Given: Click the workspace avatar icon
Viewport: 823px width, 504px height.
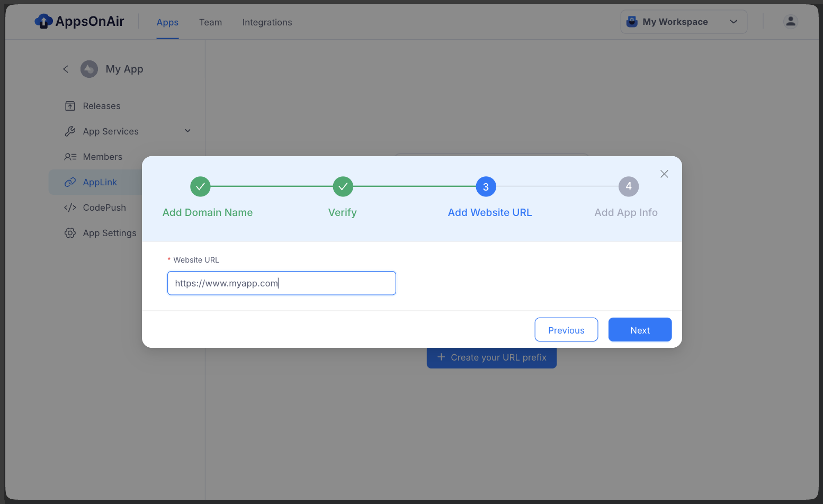Looking at the screenshot, I should 632,22.
